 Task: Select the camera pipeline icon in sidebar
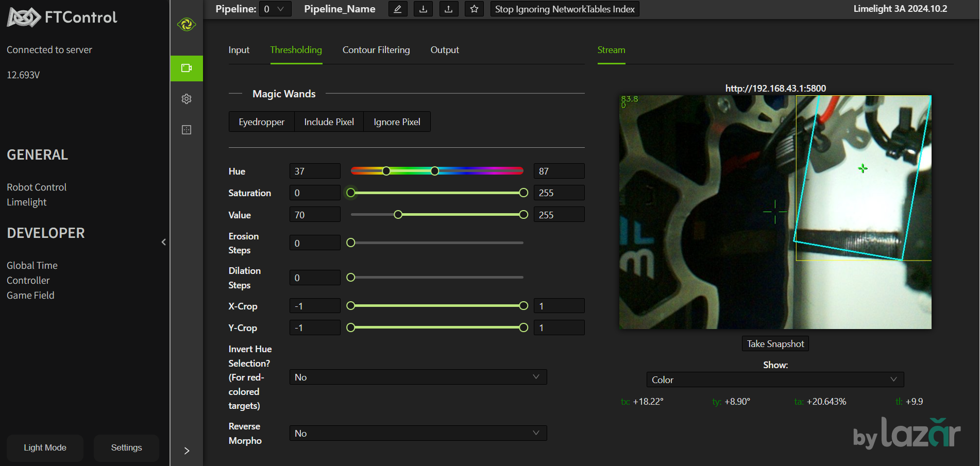pyautogui.click(x=187, y=68)
